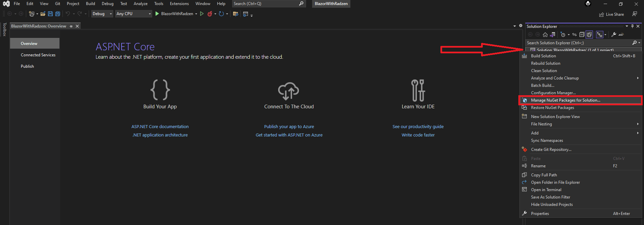Open the document settings gear icon
Image resolution: width=644 pixels, height=225 pixels.
tap(521, 26)
